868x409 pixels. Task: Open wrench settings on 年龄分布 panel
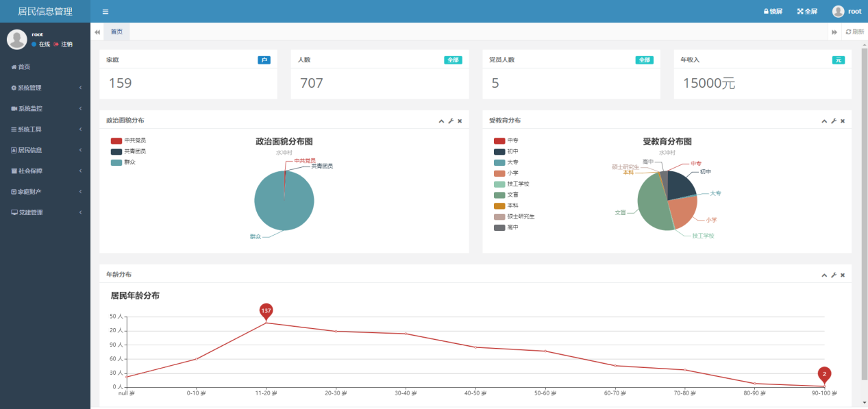[x=834, y=275]
